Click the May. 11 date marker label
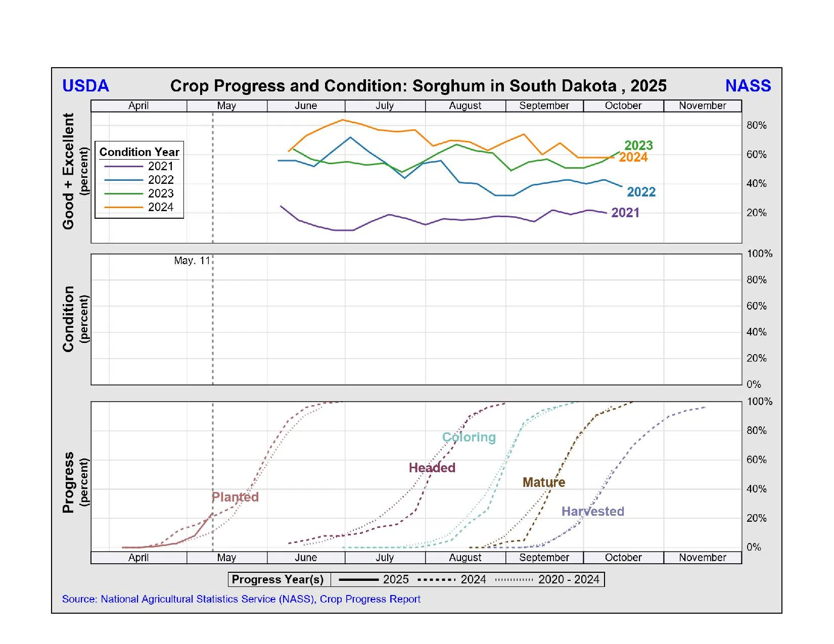 tap(192, 261)
